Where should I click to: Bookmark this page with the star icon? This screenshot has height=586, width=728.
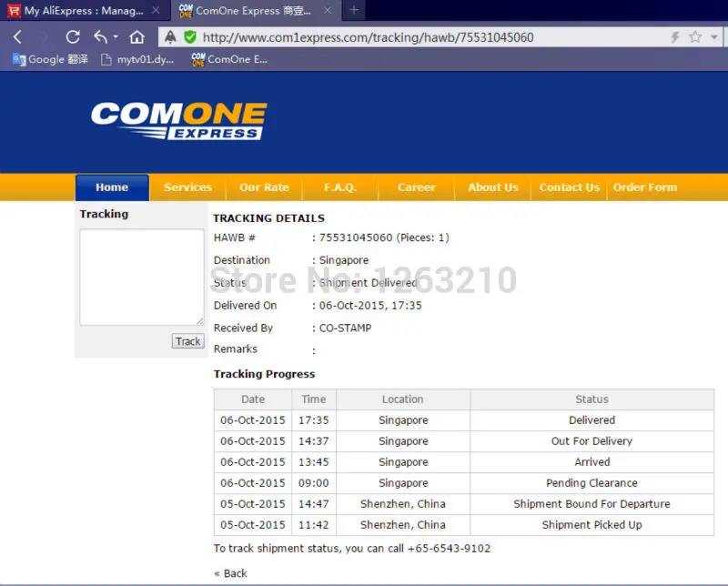(x=695, y=37)
